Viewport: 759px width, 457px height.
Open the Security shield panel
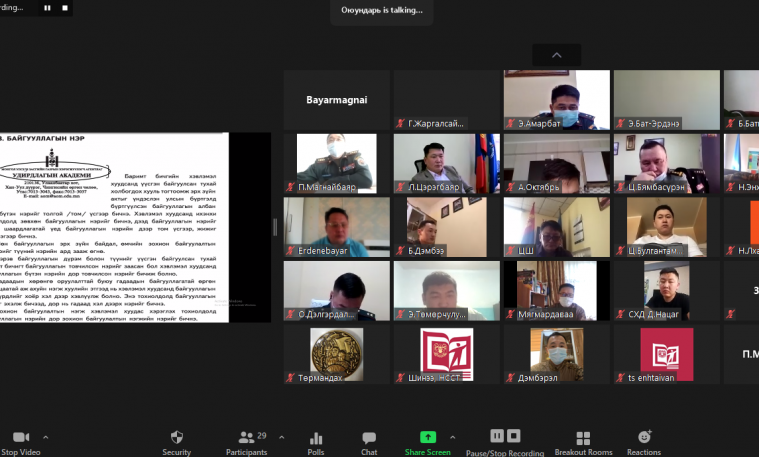(176, 438)
